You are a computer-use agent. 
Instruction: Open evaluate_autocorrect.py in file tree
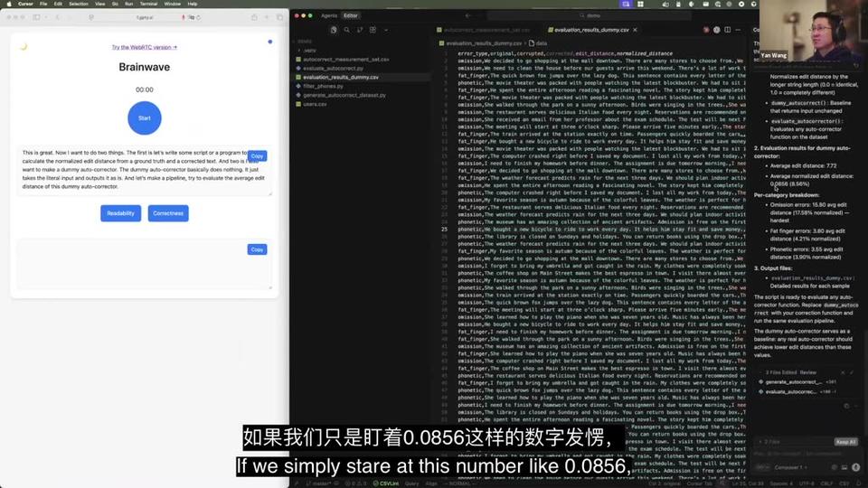[334, 68]
